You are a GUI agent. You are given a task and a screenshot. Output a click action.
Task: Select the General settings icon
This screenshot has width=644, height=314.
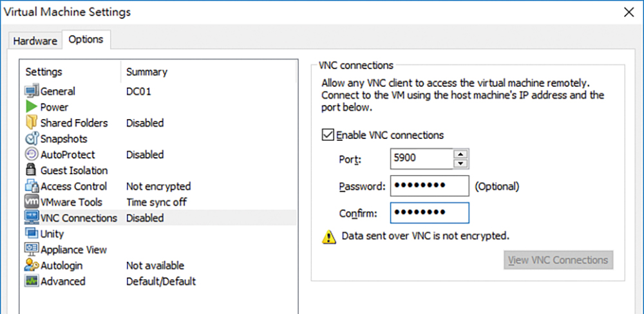(x=32, y=91)
